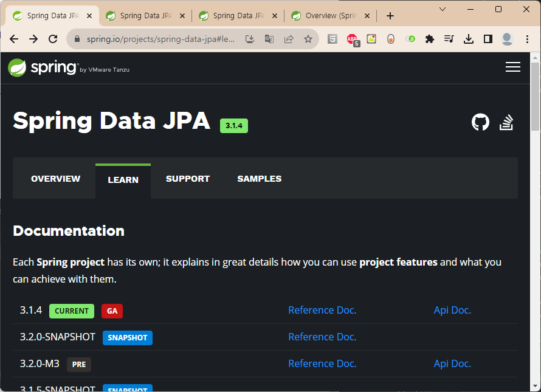
Task: Open Api Doc. for 3.2.0-M3
Action: tap(452, 363)
